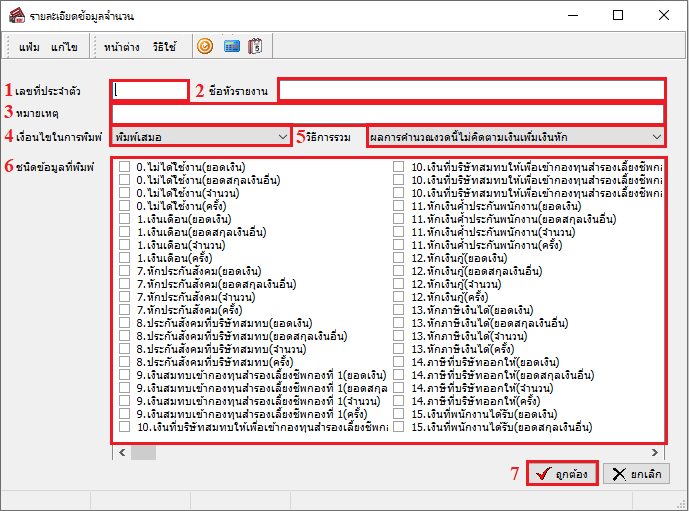Select 12.หักเงินกู้(ยอดเงิน) checkbox
The height and width of the screenshot is (511, 689).
pos(400,258)
